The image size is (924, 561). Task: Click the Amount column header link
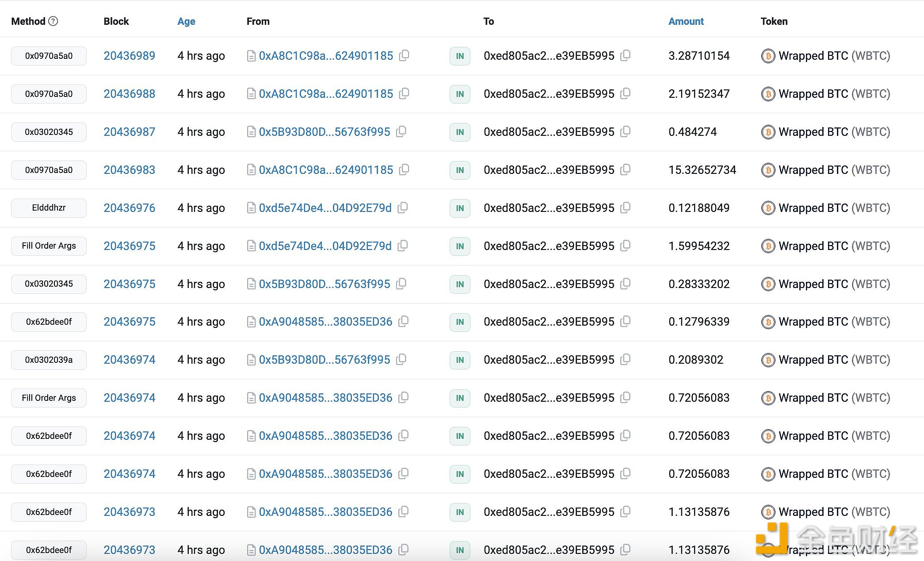point(686,21)
